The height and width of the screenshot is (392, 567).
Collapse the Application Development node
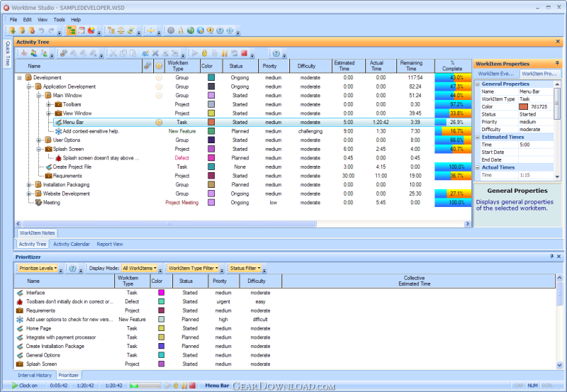click(29, 86)
